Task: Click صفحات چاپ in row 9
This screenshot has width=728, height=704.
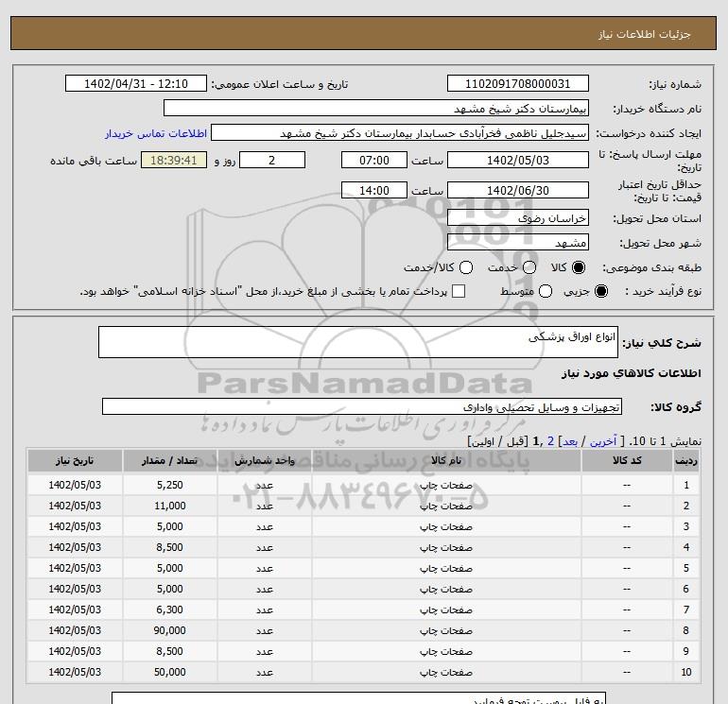Action: [446, 652]
